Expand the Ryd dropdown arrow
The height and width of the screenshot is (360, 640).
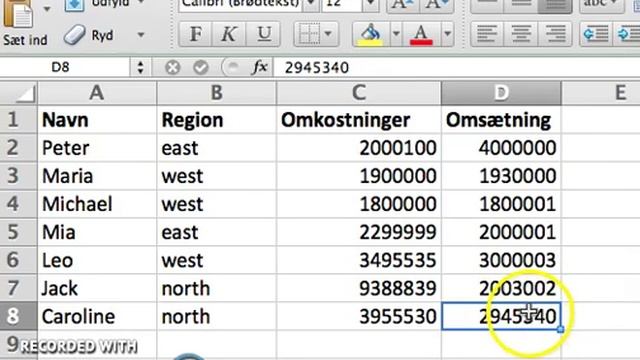click(x=141, y=35)
